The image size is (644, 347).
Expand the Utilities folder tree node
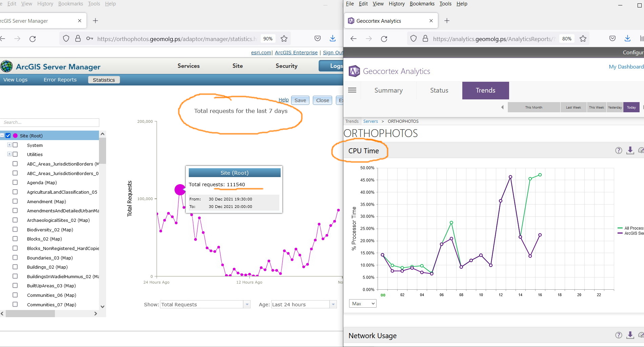coord(9,154)
